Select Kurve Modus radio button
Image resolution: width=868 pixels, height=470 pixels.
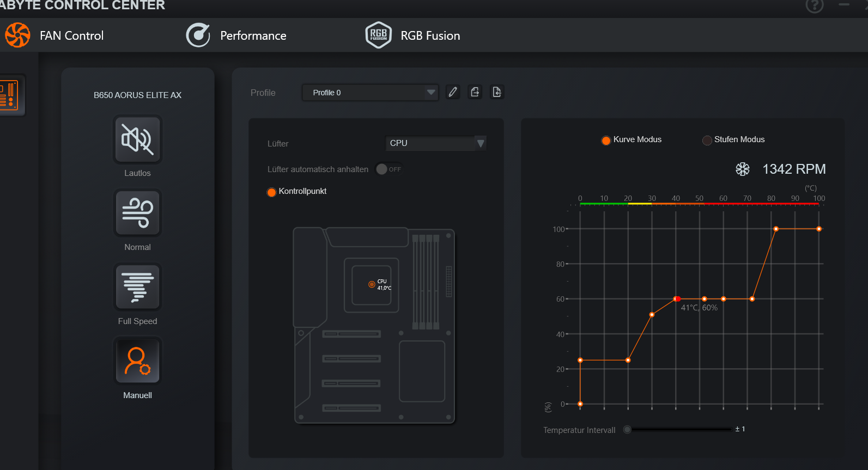coord(606,141)
